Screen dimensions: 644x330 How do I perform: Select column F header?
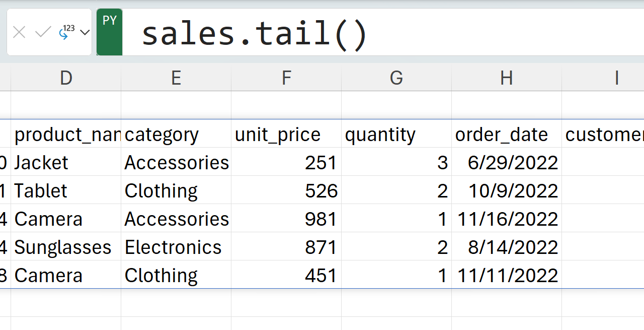coord(286,78)
